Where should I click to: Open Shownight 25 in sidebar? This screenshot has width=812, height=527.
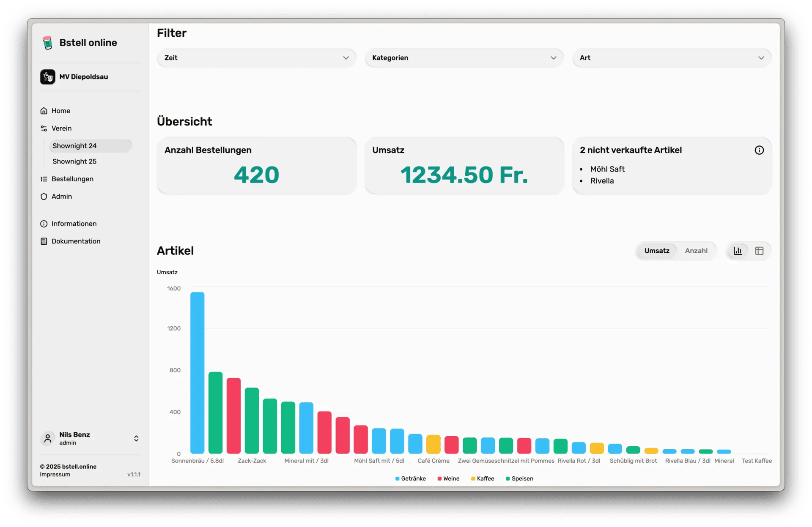point(74,161)
